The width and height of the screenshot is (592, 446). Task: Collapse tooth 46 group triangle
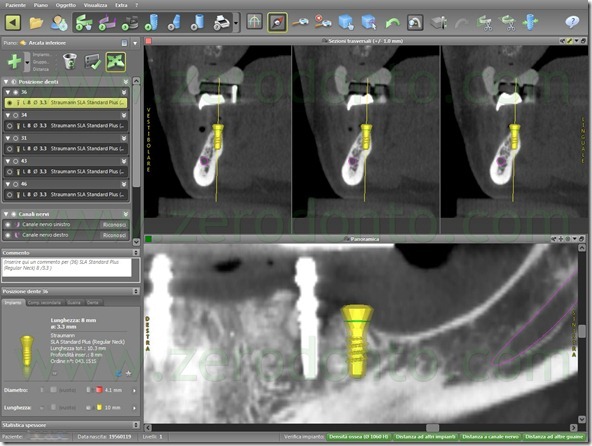pos(8,184)
